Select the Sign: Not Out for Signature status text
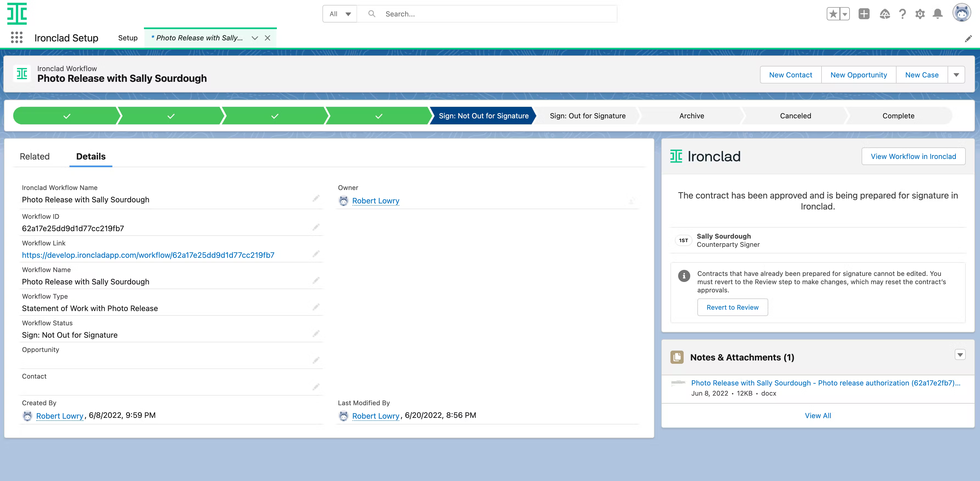Screen dimensions: 980x481 pos(69,335)
